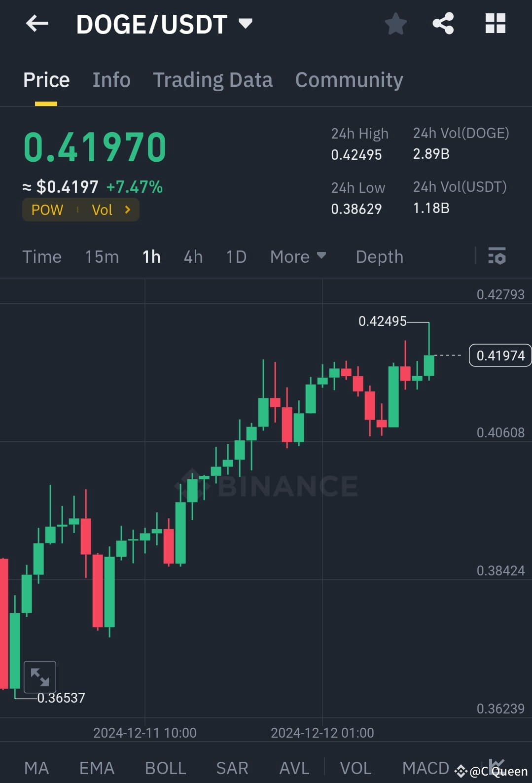532x783 pixels.
Task: Switch to the Trading Data tab
Action: click(x=213, y=79)
